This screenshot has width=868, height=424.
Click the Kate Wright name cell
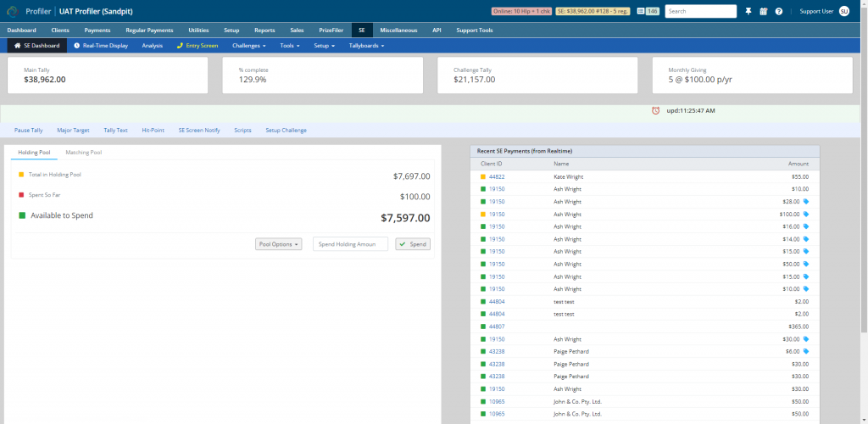569,176
